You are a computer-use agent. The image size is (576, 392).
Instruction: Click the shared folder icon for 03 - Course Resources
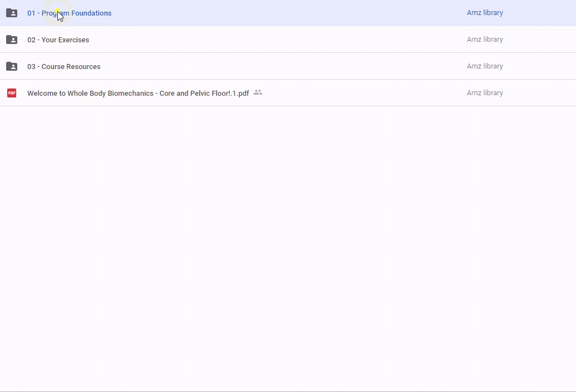coord(12,66)
